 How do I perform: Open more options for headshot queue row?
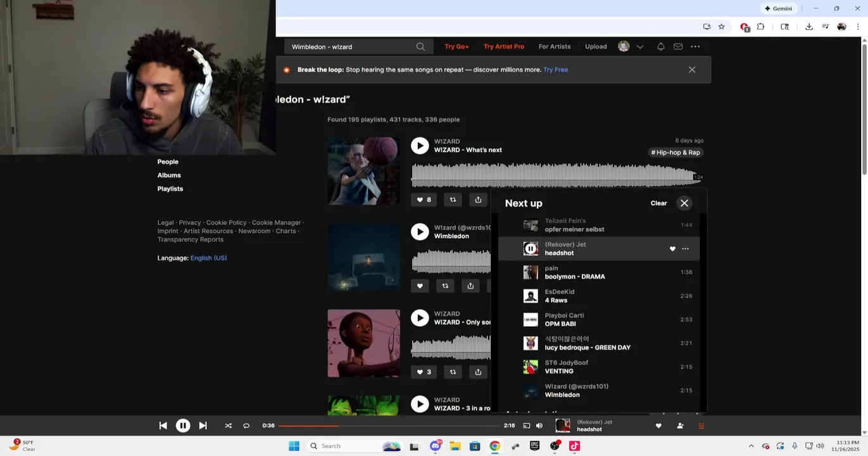click(x=685, y=249)
